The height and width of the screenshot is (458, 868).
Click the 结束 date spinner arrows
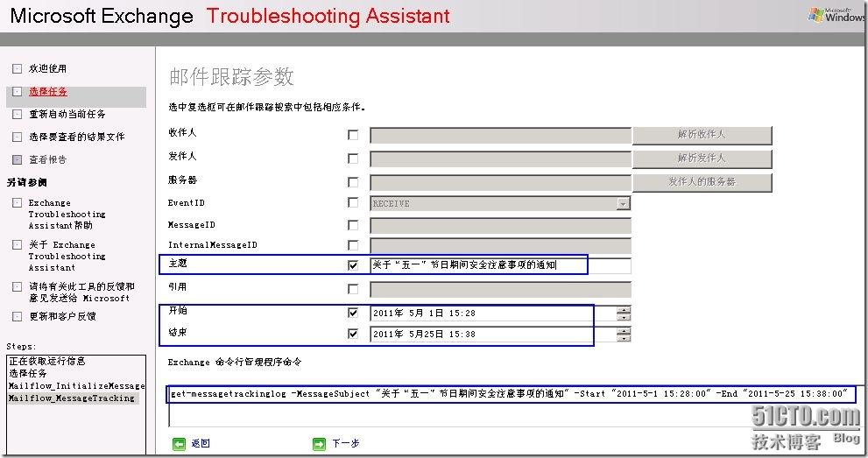point(623,334)
